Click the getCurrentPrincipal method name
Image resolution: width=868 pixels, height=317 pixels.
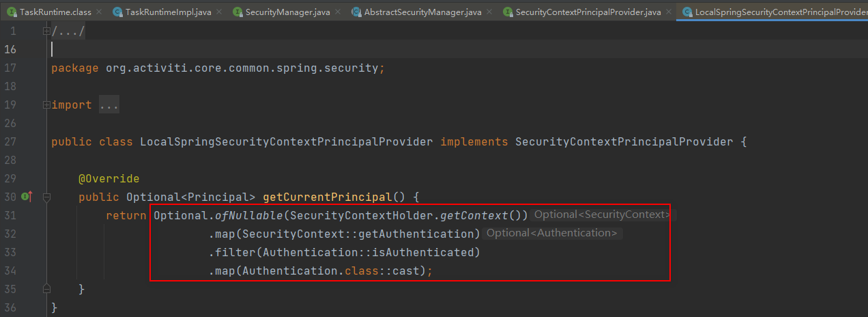pos(328,197)
